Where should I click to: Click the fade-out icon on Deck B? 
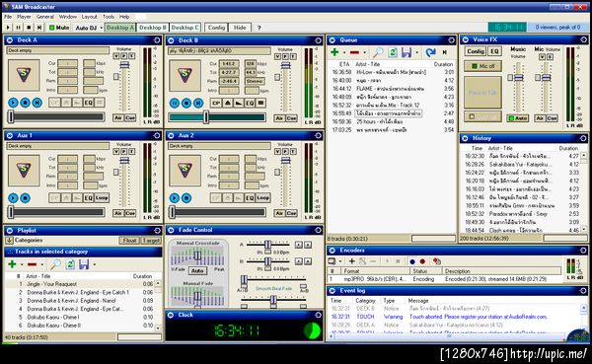[239, 103]
